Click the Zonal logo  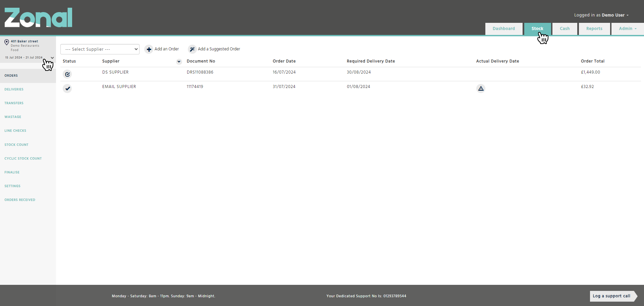pyautogui.click(x=38, y=17)
